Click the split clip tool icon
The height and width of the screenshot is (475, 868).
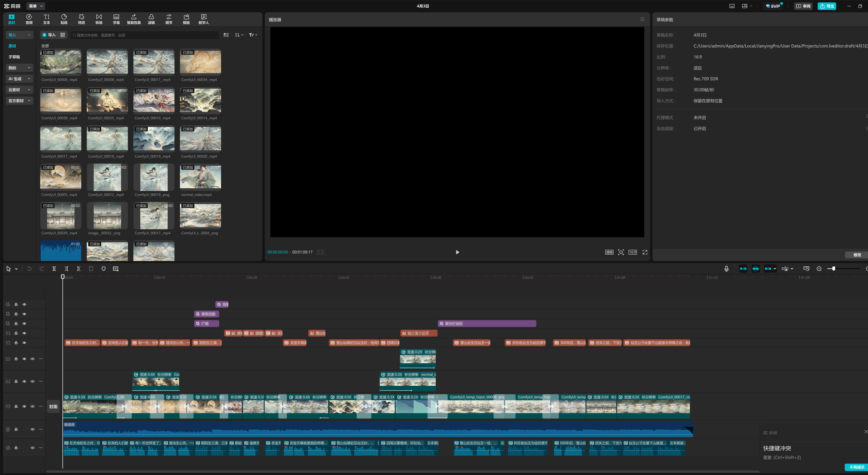coord(54,269)
